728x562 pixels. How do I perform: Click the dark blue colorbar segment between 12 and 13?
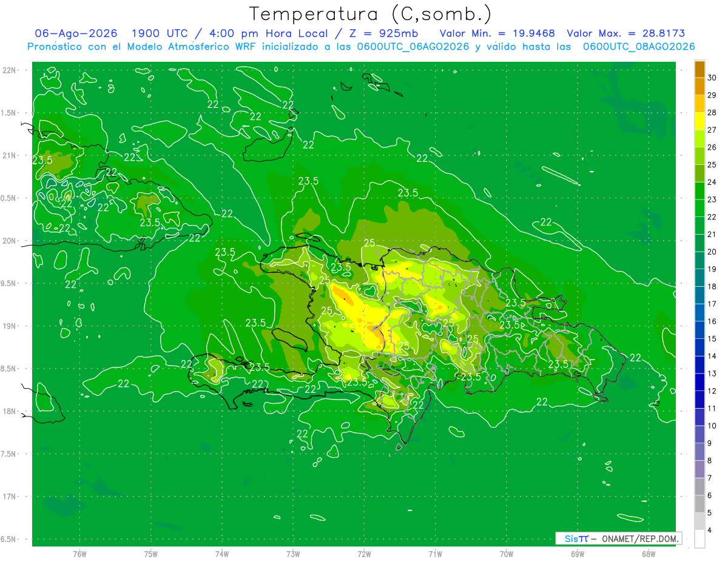[x=699, y=382]
